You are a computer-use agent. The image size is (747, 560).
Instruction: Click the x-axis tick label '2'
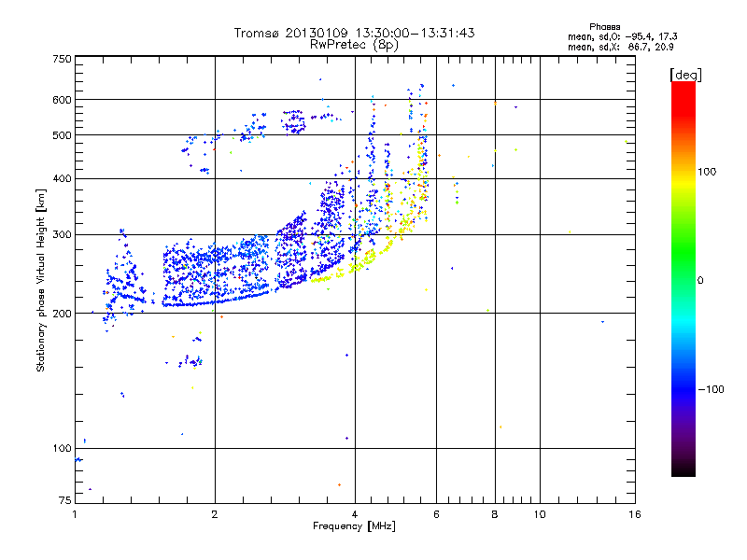(215, 514)
